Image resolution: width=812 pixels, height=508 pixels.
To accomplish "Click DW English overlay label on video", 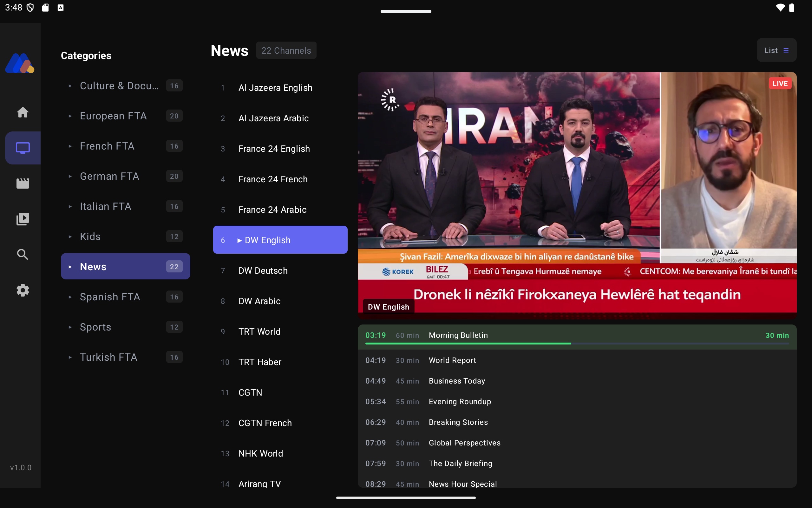I will coord(388,307).
